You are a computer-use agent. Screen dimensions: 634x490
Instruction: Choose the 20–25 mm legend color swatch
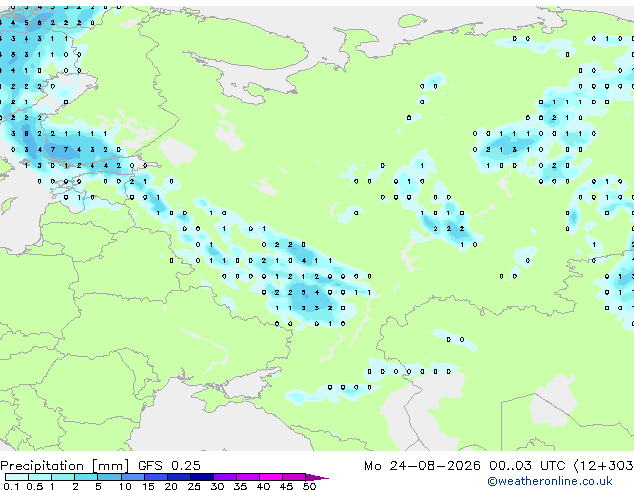(179, 477)
